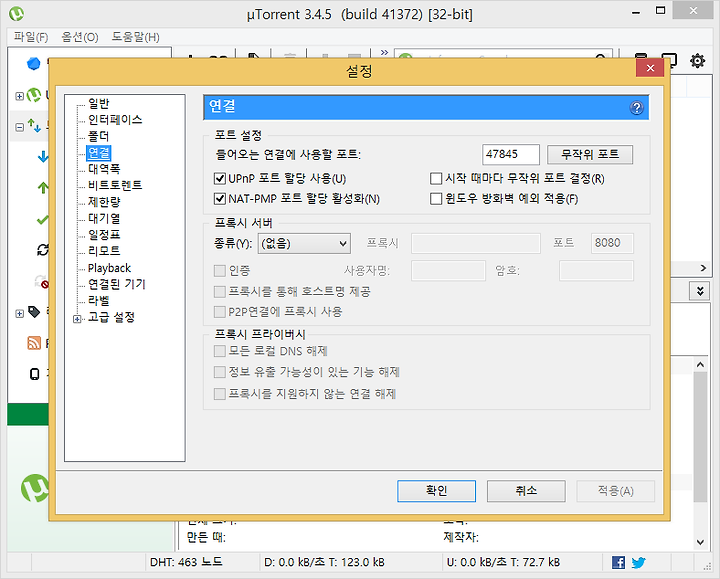Click the Facebook icon in status bar
The image size is (720, 579).
tap(618, 562)
